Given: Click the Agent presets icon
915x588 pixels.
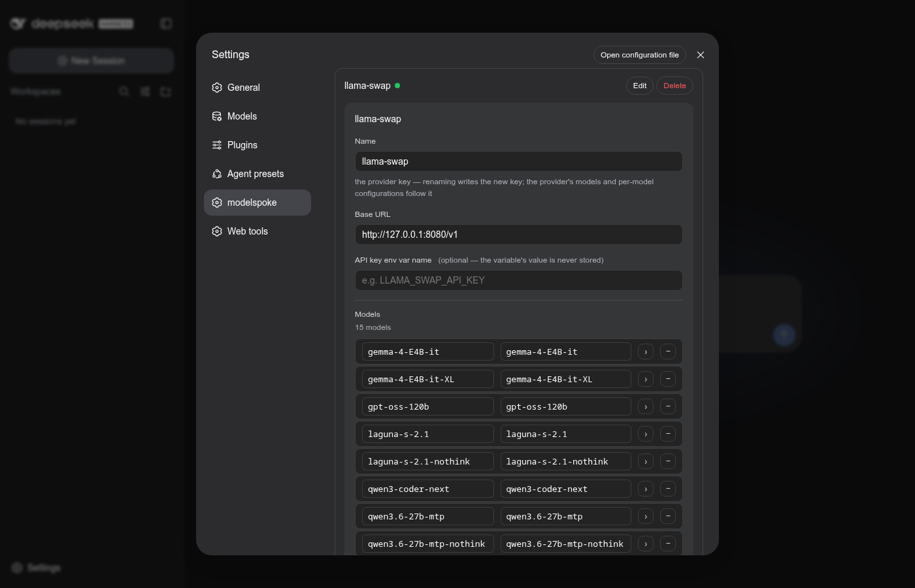Looking at the screenshot, I should coord(217,174).
